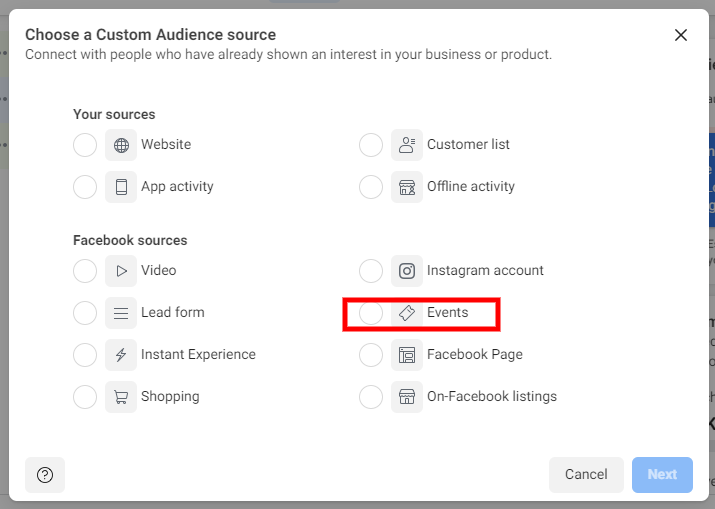Click the Cancel button
The image size is (715, 509).
586,475
